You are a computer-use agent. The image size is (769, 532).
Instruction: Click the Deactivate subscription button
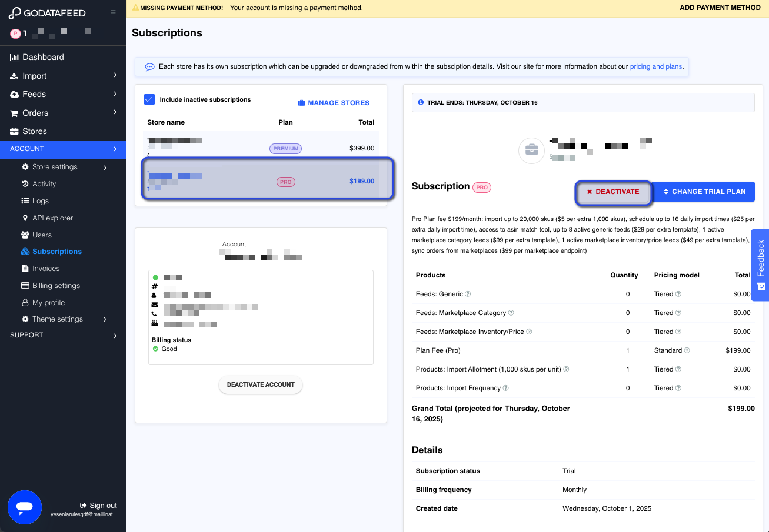[612, 192]
